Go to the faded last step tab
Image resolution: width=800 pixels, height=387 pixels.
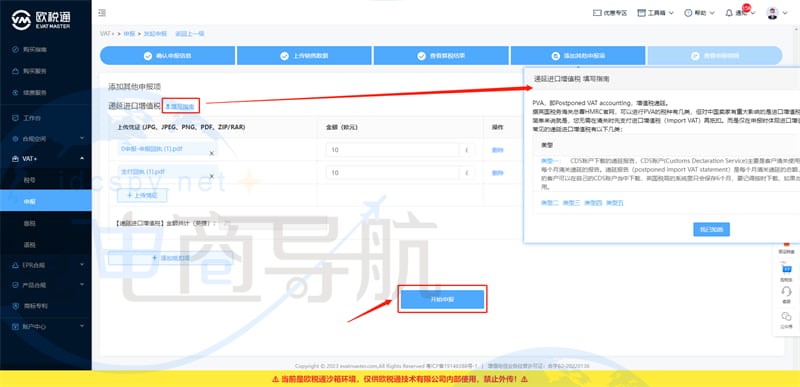pos(714,56)
